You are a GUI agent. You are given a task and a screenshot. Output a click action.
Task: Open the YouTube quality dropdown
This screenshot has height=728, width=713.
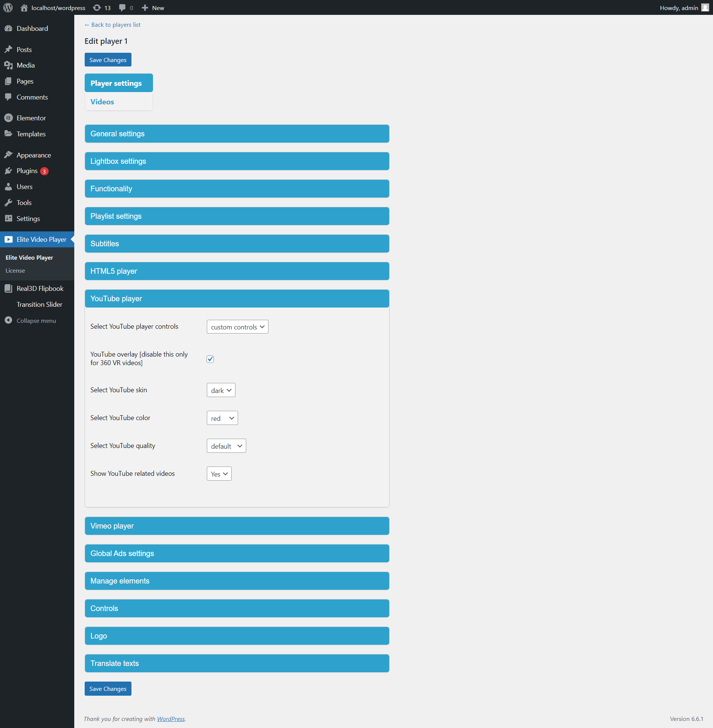[x=226, y=446]
